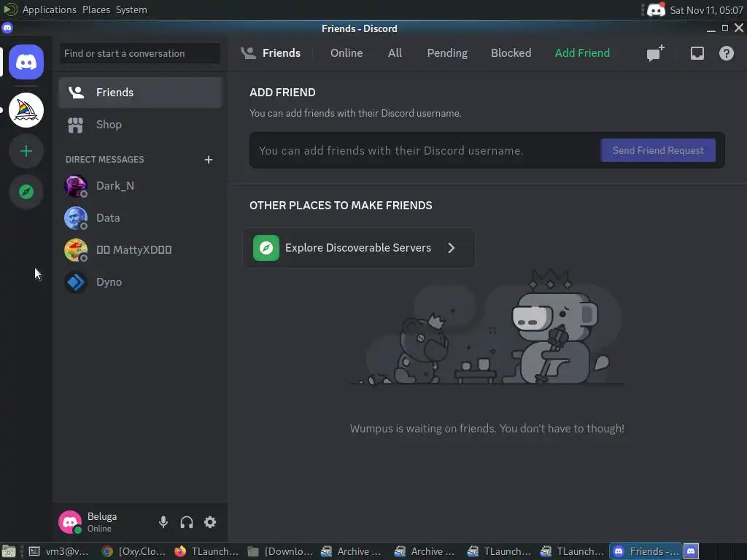Open the sailboat server icon
The height and width of the screenshot is (560, 747).
pyautogui.click(x=26, y=110)
